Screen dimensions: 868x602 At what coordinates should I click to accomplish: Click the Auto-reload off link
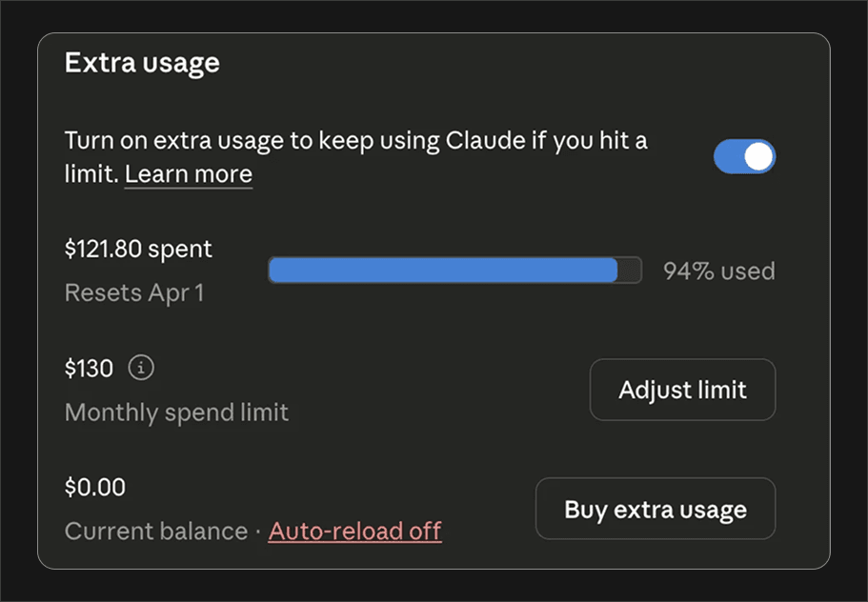click(354, 532)
